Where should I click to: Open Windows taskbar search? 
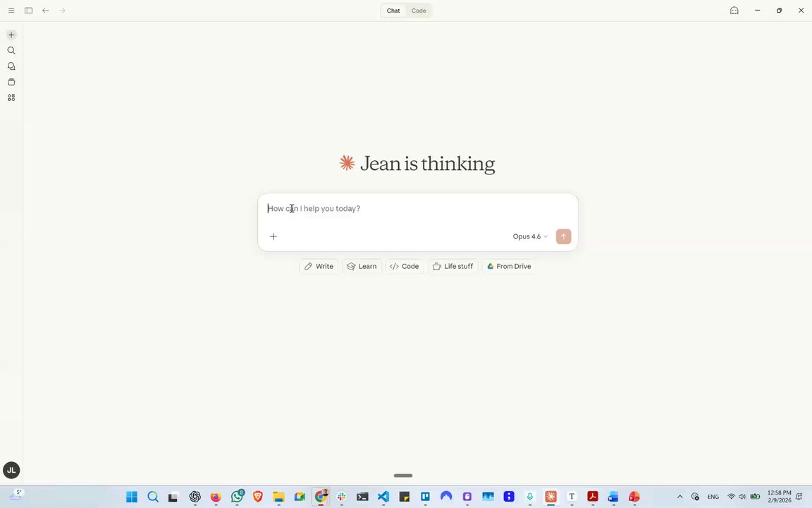(x=153, y=497)
